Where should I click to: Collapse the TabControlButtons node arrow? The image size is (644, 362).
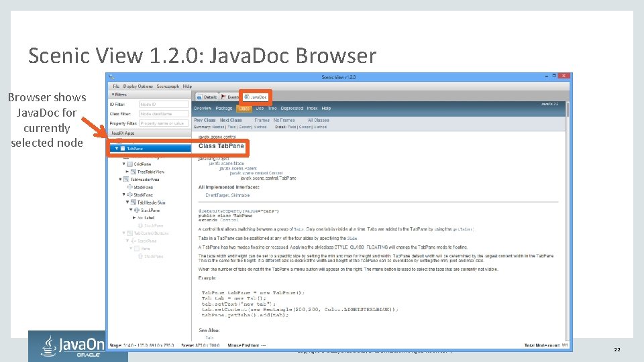tap(123, 233)
